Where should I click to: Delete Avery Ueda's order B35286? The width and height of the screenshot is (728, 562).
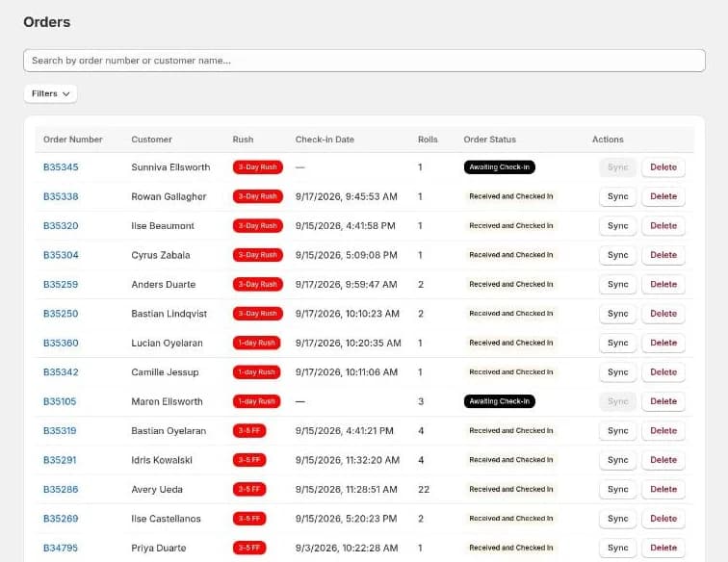click(x=663, y=489)
